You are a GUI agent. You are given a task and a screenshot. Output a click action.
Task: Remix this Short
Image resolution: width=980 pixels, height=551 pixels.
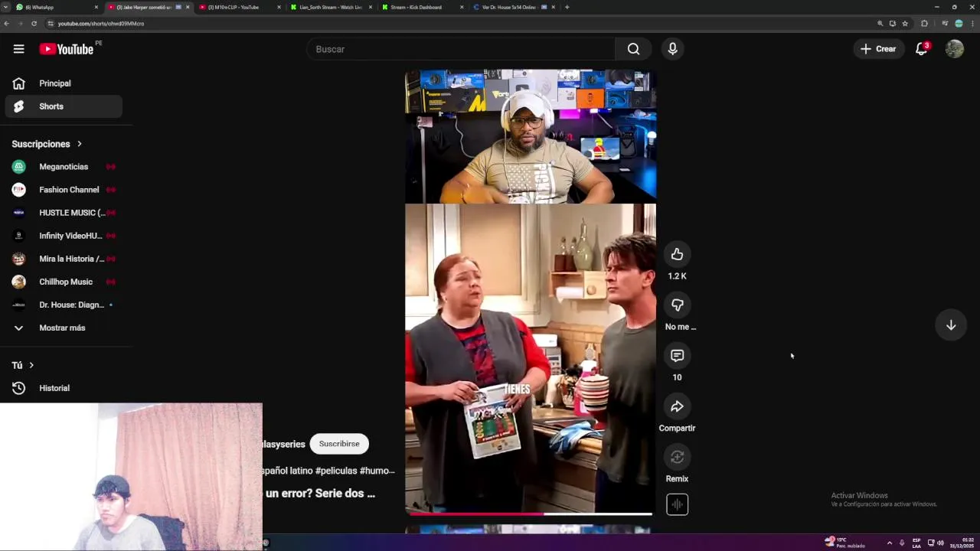[x=677, y=457]
